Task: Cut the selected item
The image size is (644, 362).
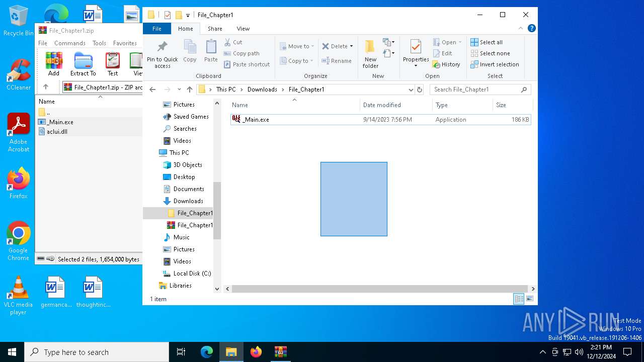Action: click(x=233, y=42)
